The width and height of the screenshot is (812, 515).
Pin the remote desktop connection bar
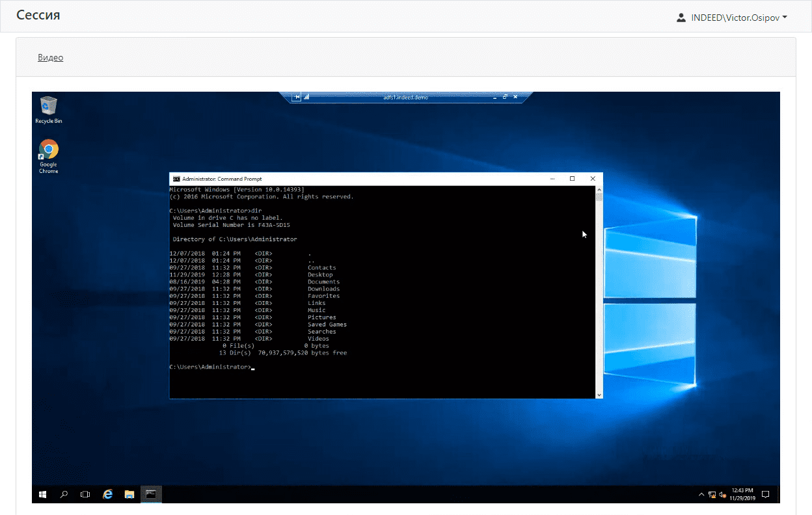[296, 97]
